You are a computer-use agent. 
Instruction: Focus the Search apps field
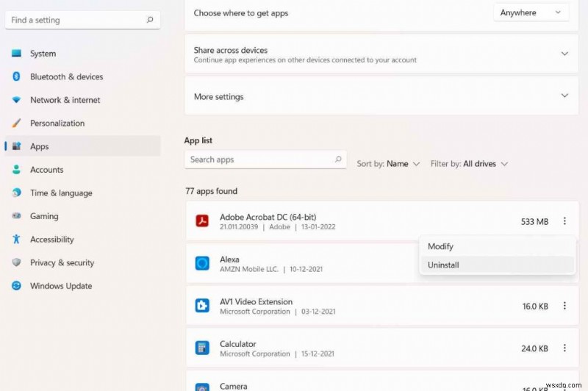tap(265, 159)
